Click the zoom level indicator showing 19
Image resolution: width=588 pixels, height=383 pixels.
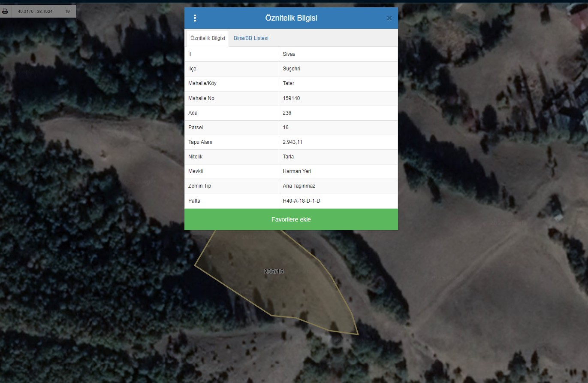pos(67,11)
